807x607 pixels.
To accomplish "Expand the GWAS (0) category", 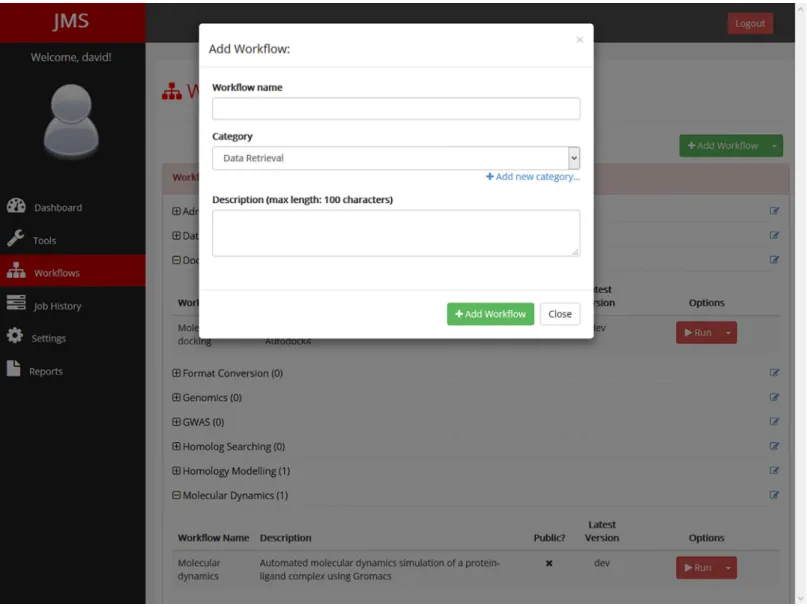I will [x=176, y=422].
